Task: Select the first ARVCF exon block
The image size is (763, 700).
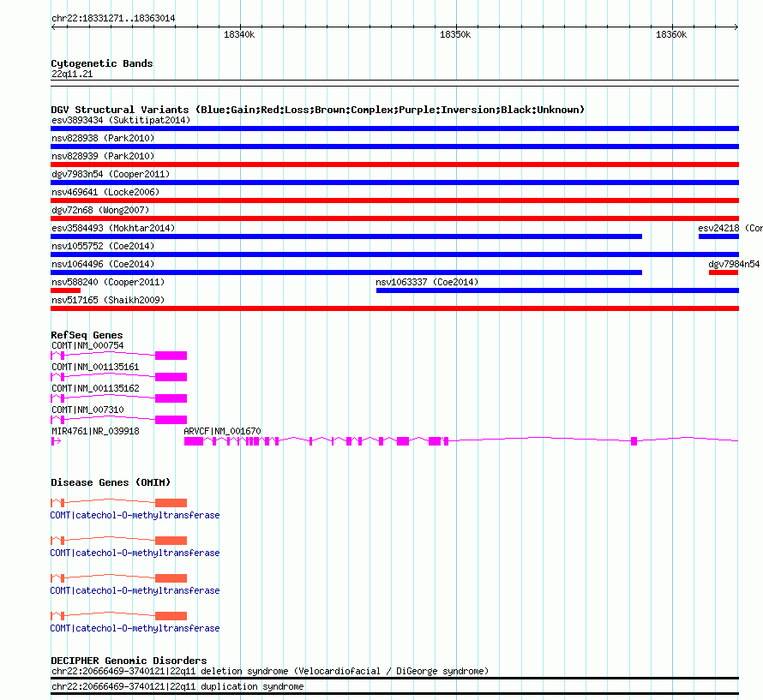Action: (194, 441)
